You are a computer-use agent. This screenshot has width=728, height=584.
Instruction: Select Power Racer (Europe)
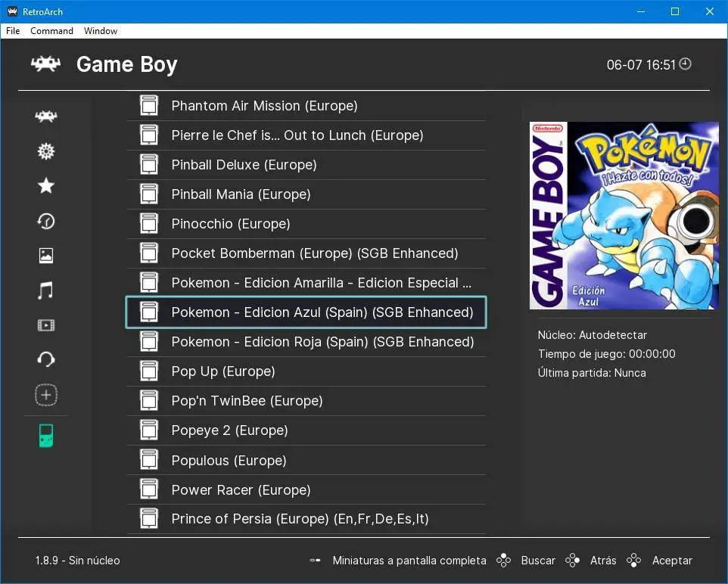tap(306, 489)
